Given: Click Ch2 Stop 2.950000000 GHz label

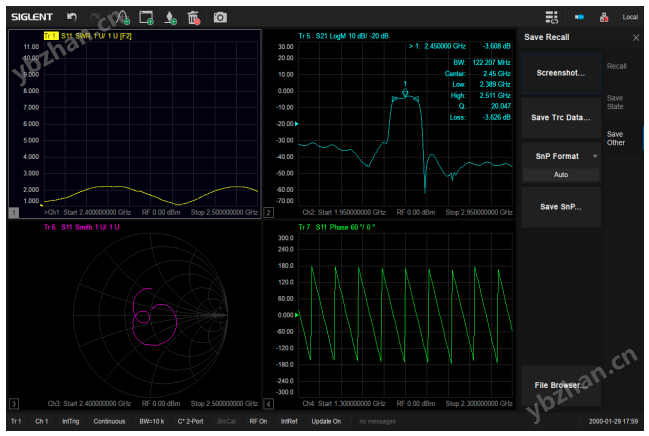Looking at the screenshot, I should 479,212.
